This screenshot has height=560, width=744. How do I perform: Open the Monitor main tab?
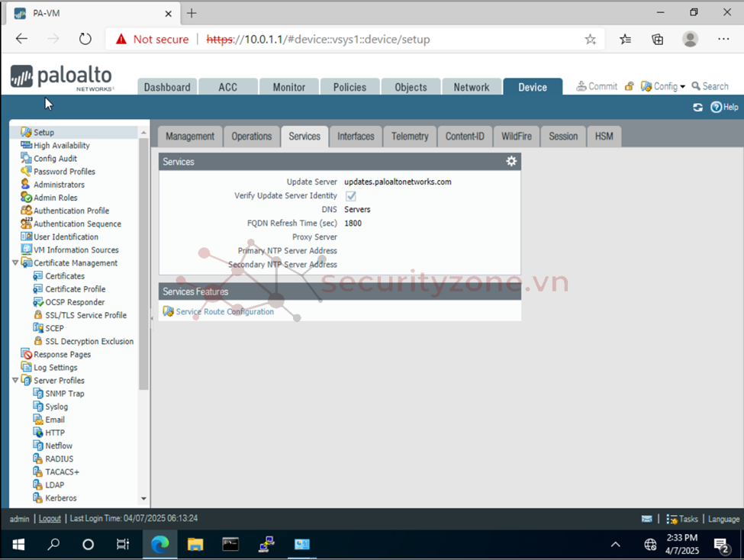[289, 87]
